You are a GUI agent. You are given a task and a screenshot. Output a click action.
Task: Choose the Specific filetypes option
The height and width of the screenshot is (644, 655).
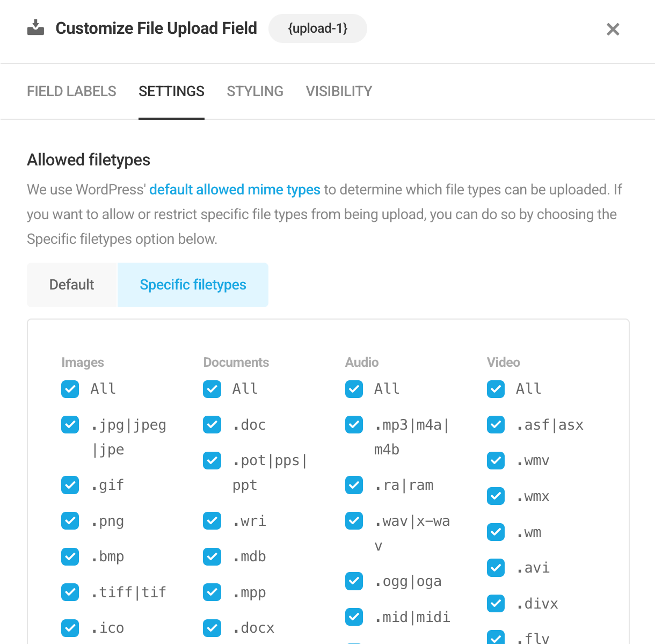[193, 285]
